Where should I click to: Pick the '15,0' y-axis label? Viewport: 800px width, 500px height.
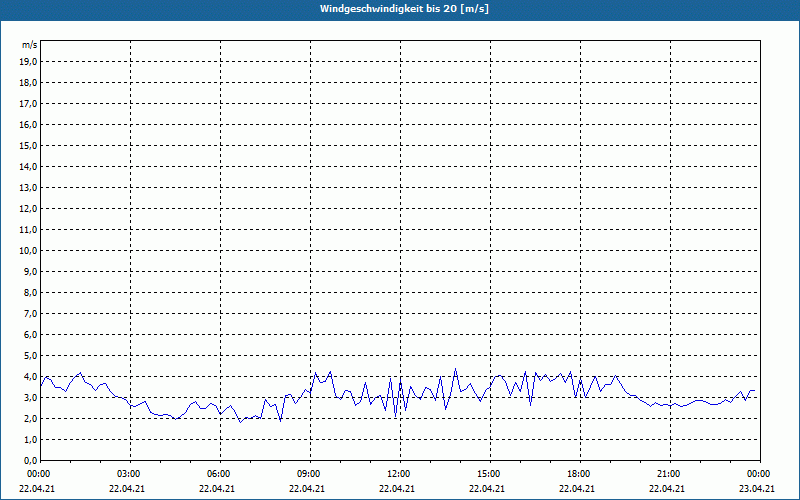tap(28, 145)
